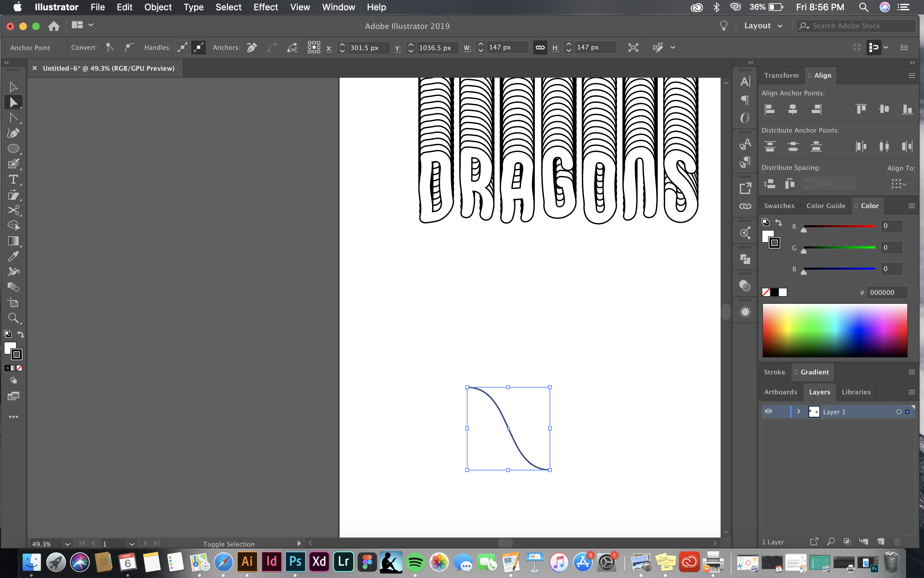This screenshot has height=578, width=924.
Task: Convert anchor points to smooth
Action: coord(129,48)
